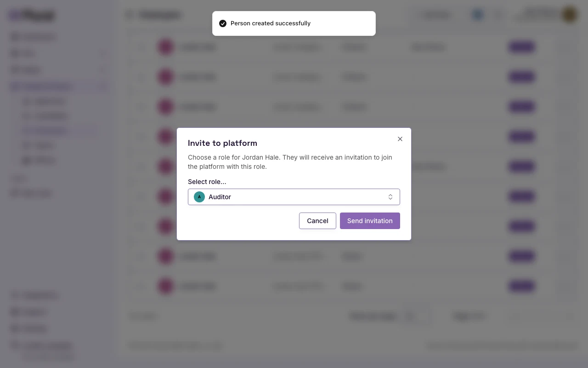Open the user profile avatar in header
Image resolution: width=588 pixels, height=368 pixels.
pos(570,15)
